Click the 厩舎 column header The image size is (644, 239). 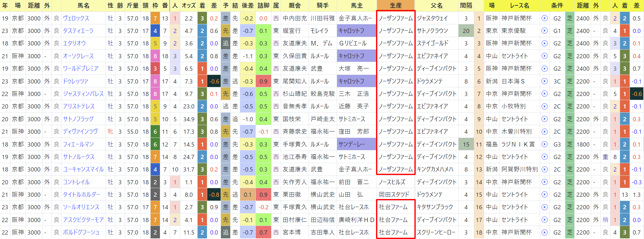(x=295, y=5)
